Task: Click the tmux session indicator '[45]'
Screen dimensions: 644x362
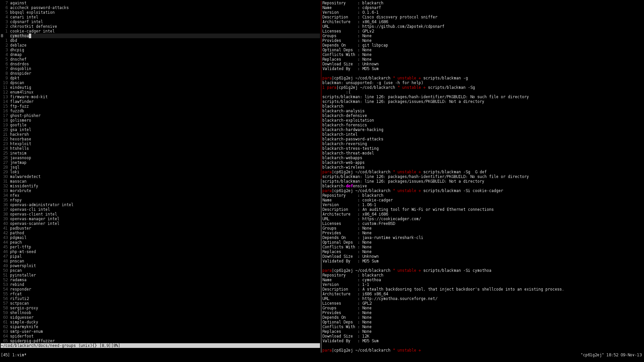Action: (x=5, y=355)
